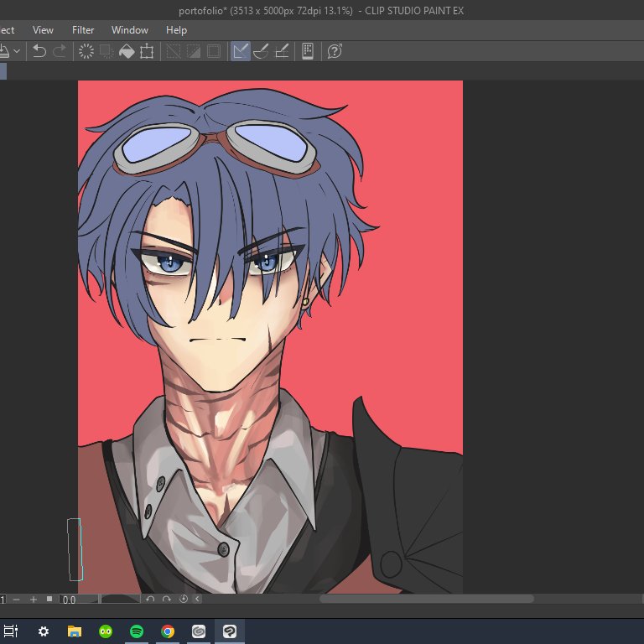This screenshot has width=644, height=644.
Task: Open Clip Studio support help icon
Action: 335,51
